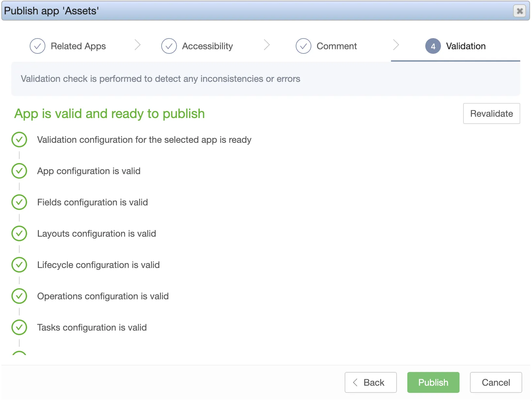Click the green check beside Layouts configuration
The height and width of the screenshot is (401, 532).
(x=19, y=233)
